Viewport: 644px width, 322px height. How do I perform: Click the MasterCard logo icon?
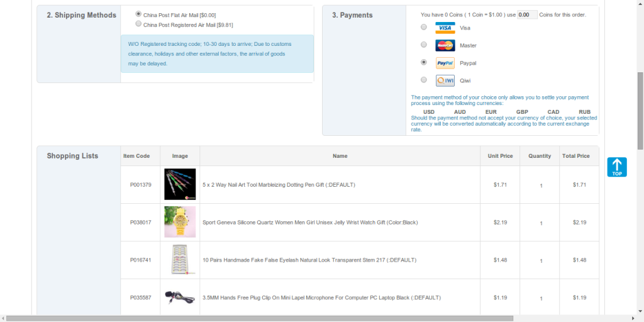tap(445, 45)
